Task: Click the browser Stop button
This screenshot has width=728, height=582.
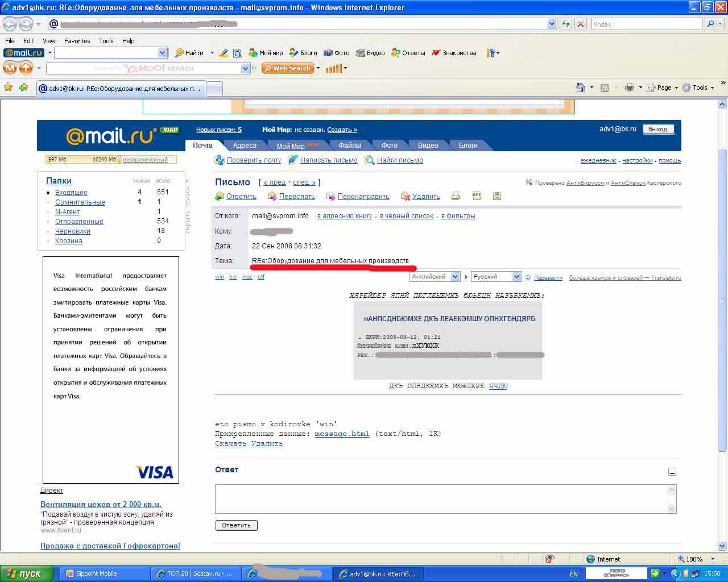Action: (581, 24)
